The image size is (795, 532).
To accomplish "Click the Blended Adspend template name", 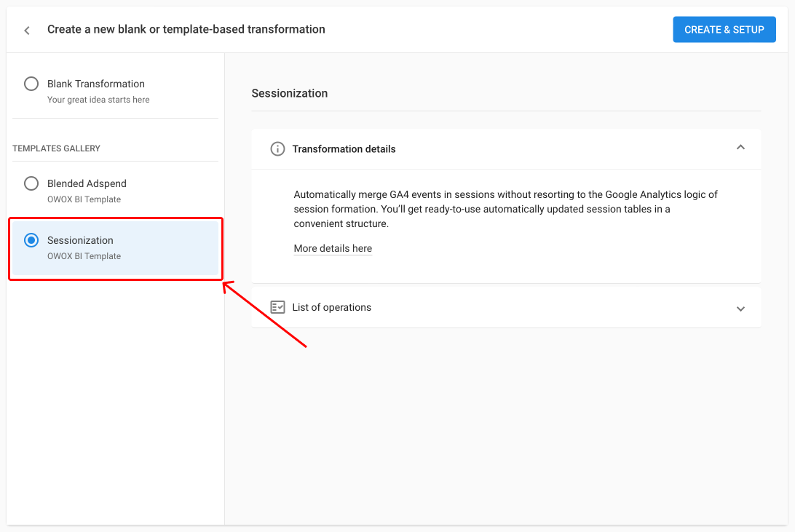I will [x=87, y=183].
